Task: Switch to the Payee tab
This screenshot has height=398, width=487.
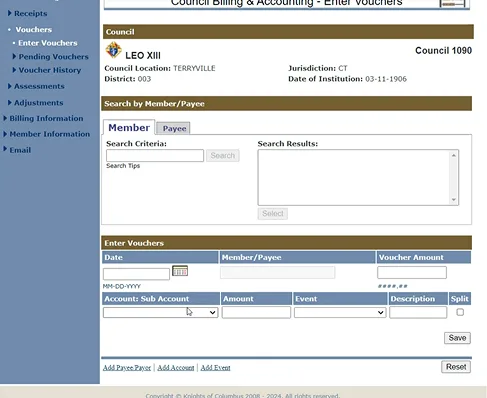Action: 173,128
